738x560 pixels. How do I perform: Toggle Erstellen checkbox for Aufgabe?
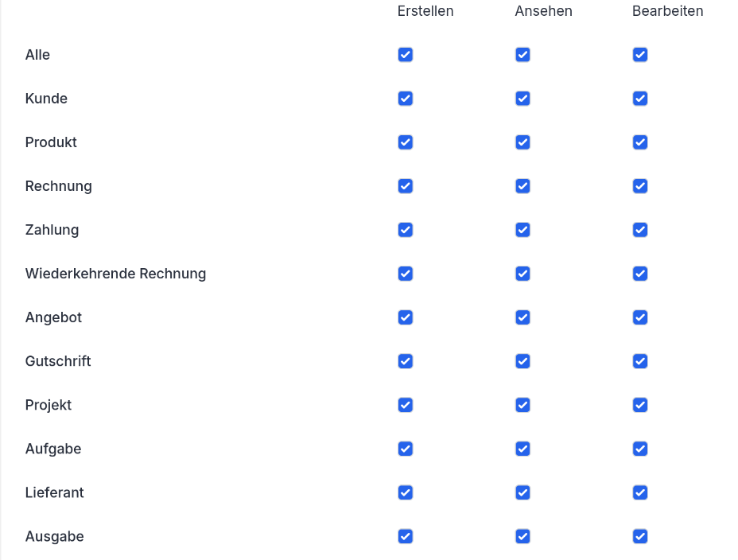pos(406,449)
